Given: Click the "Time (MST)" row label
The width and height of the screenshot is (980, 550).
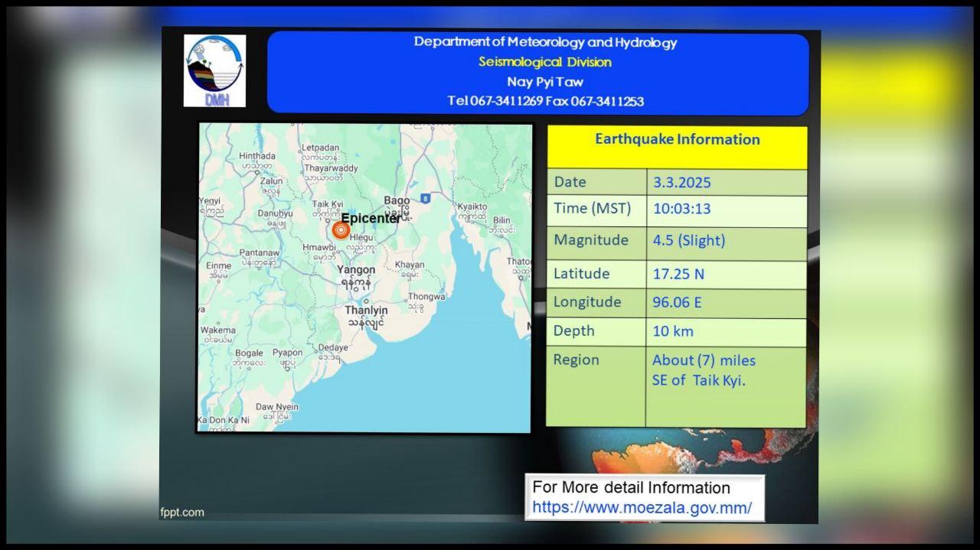Looking at the screenshot, I should [x=592, y=208].
